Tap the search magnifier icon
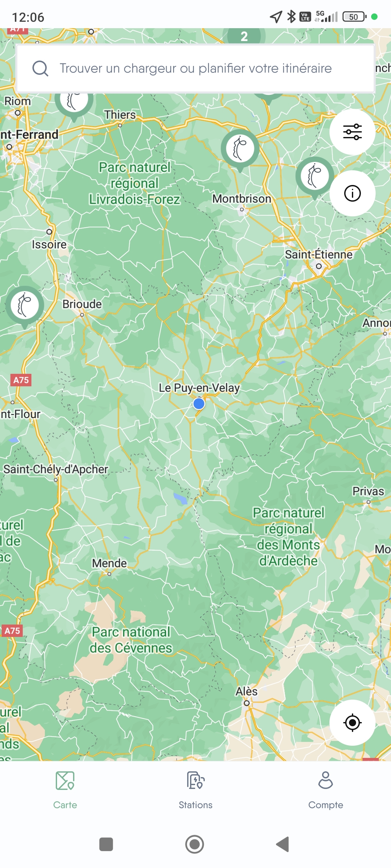Viewport: 391px width, 868px height. 40,68
